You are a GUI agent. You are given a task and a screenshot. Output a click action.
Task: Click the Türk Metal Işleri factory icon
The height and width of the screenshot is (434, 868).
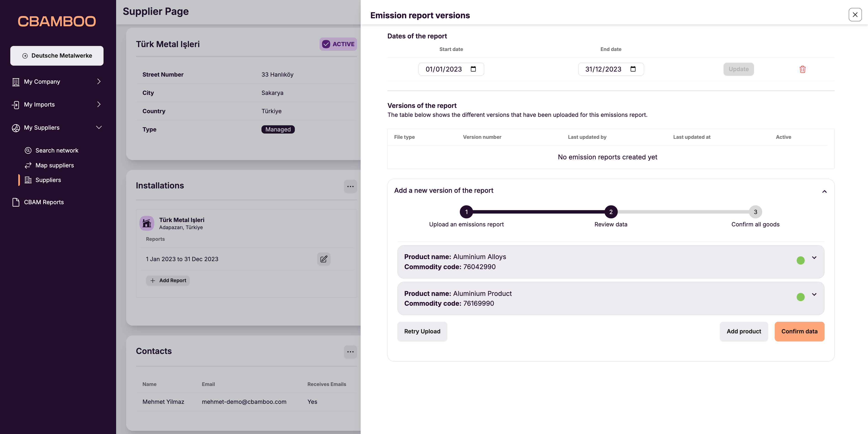(147, 223)
